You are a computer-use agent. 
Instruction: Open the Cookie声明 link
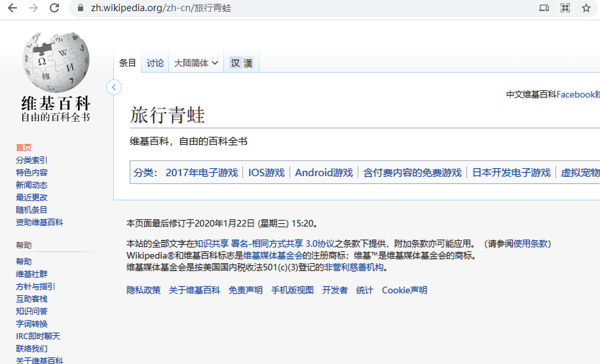404,290
